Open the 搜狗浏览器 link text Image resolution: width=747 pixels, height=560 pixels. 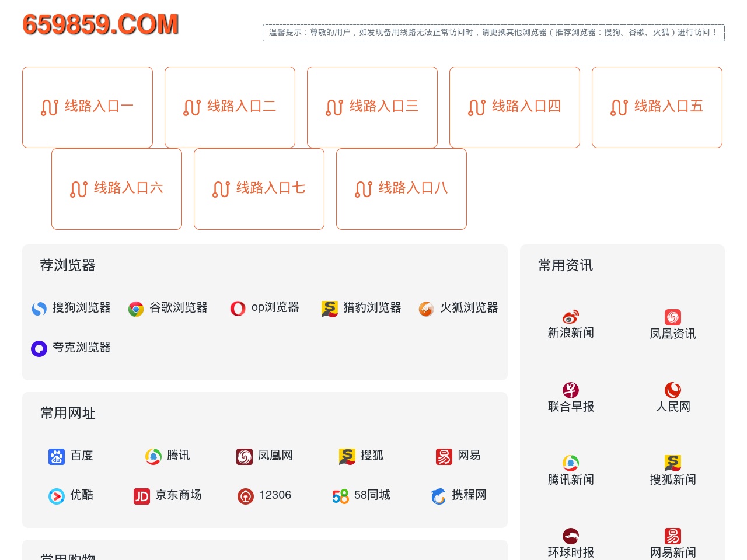click(82, 307)
